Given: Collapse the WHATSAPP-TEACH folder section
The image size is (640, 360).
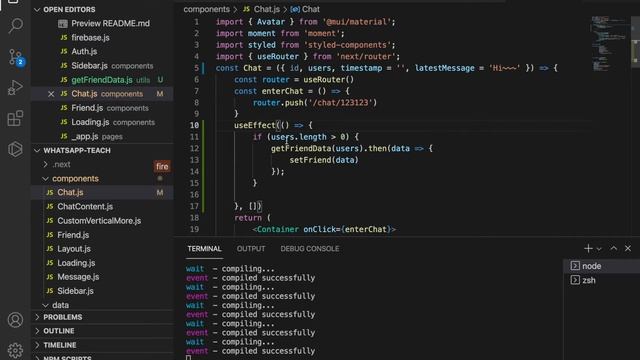Looking at the screenshot, I should point(102,151).
